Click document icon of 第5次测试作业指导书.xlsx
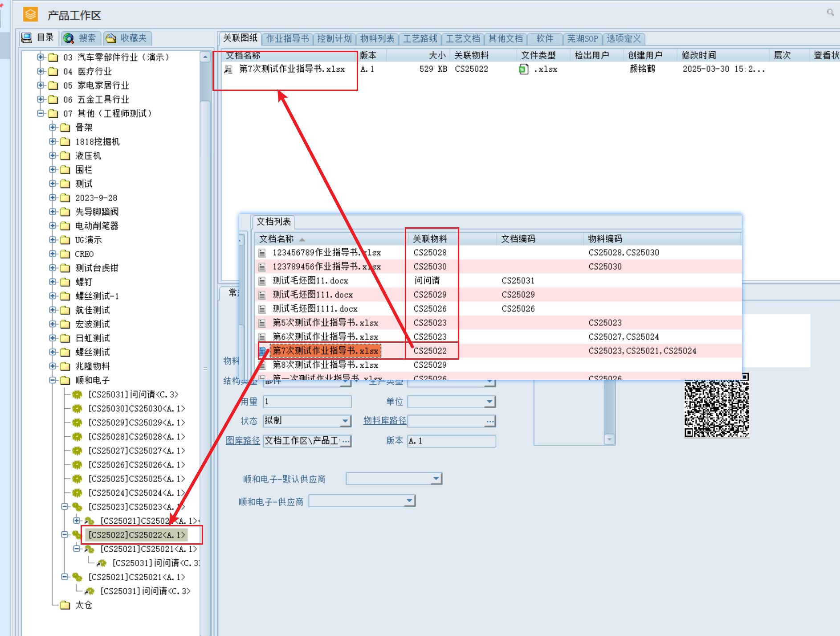The width and height of the screenshot is (840, 636). point(262,323)
